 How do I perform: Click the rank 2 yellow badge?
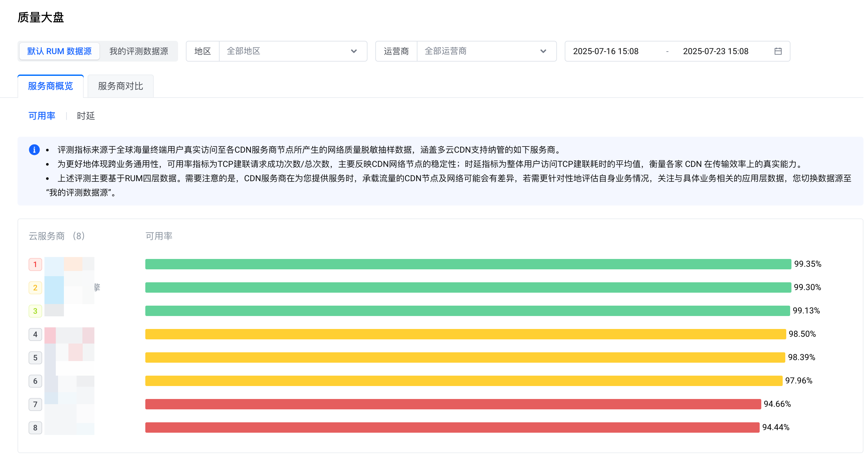35,287
